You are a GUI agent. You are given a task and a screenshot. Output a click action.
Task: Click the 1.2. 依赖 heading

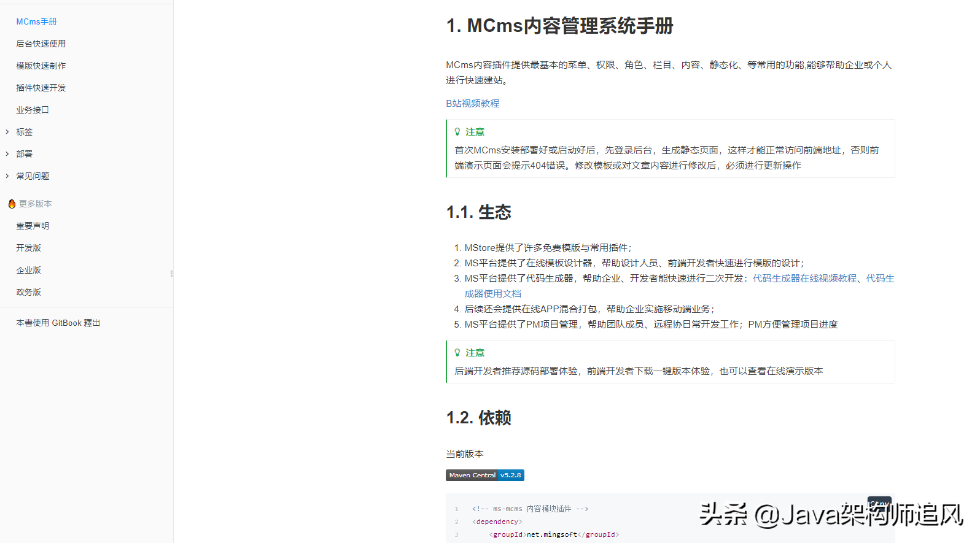[x=479, y=418]
